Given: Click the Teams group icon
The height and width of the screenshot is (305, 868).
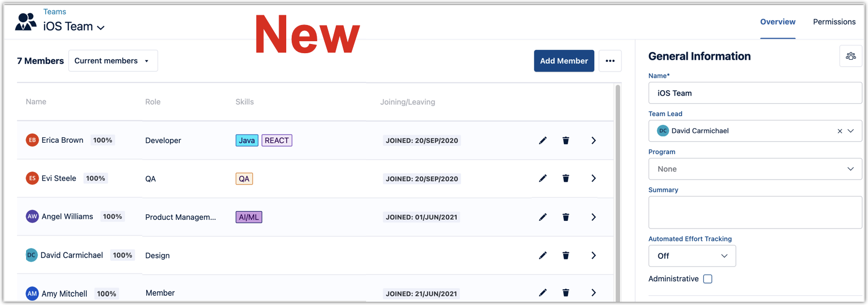Looking at the screenshot, I should pos(26,22).
